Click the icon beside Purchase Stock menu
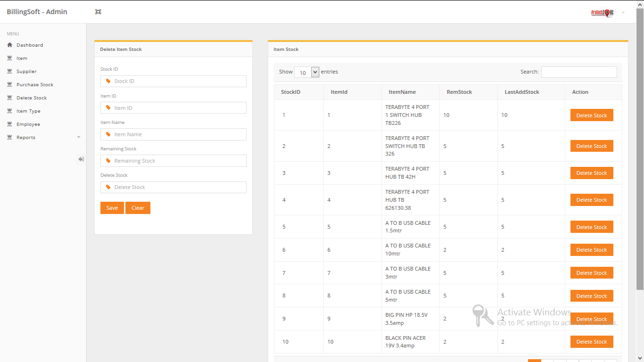This screenshot has width=644, height=362. click(9, 85)
